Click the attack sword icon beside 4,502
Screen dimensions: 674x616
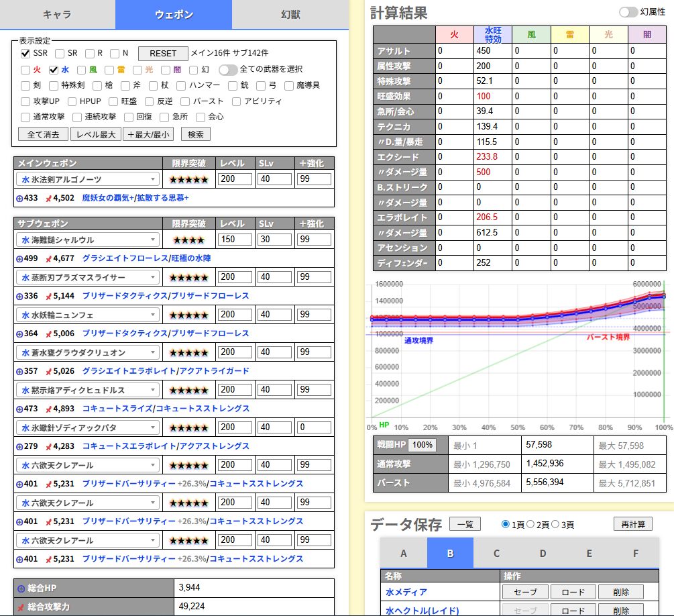(48, 198)
